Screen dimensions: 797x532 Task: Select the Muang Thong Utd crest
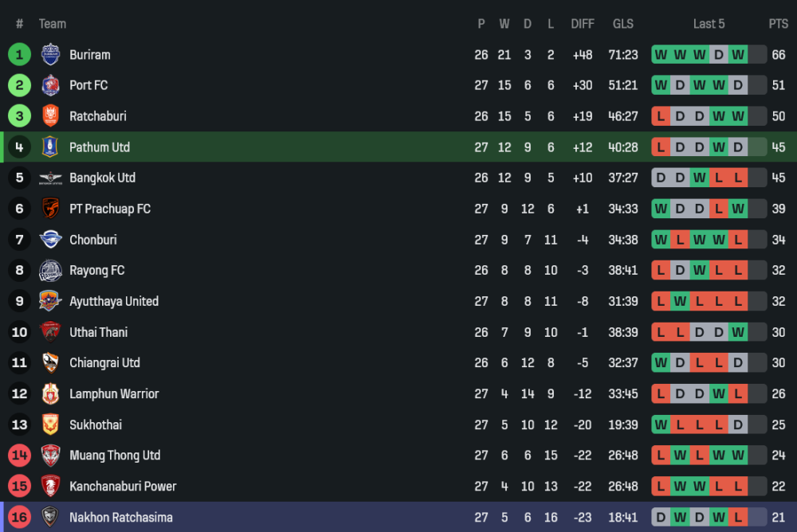(x=50, y=456)
